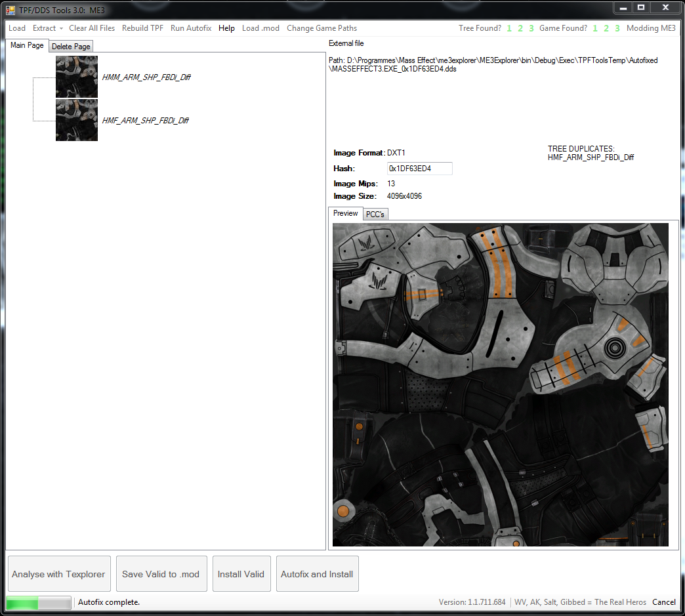Minimize the TPF/DDS Tools window

(623, 8)
